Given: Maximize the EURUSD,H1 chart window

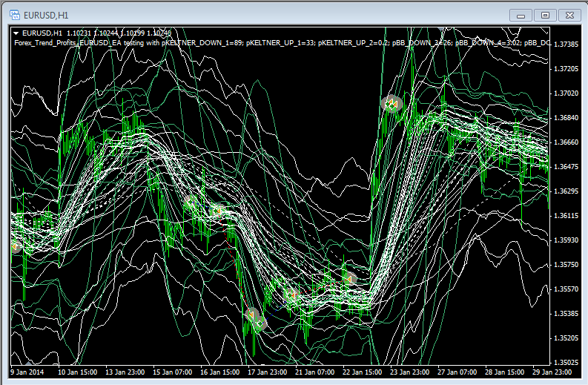Looking at the screenshot, I should pos(545,16).
